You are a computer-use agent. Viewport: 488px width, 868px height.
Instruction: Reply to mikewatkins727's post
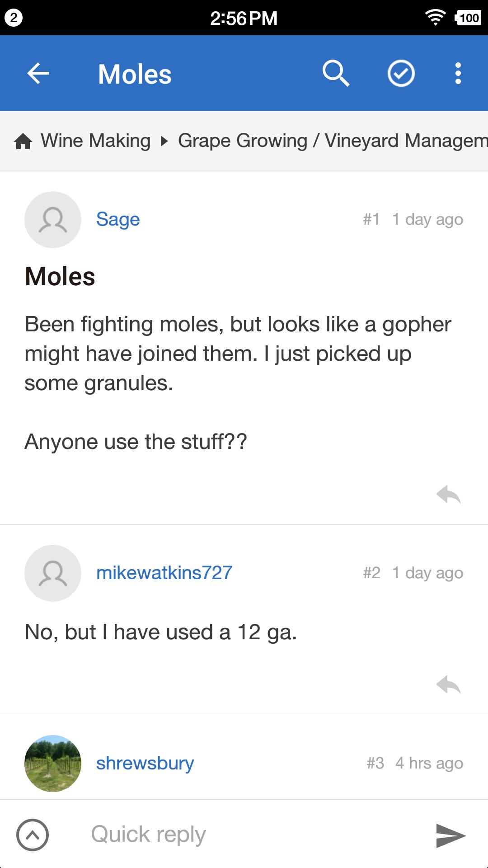(x=448, y=684)
